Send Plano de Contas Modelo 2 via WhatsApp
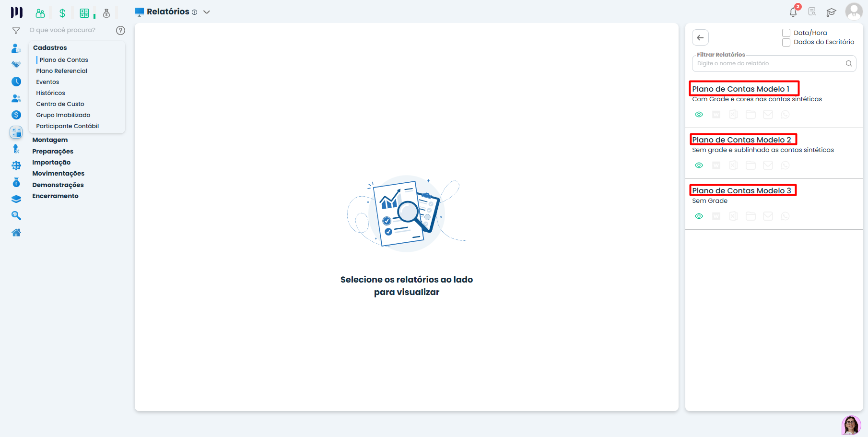The image size is (868, 437). pos(785,165)
